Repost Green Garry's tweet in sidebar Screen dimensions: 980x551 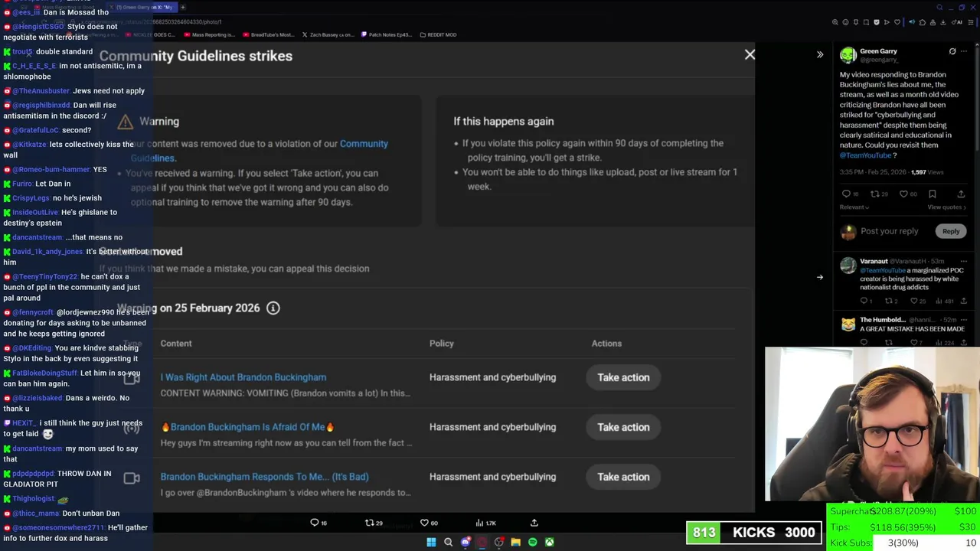pyautogui.click(x=875, y=194)
